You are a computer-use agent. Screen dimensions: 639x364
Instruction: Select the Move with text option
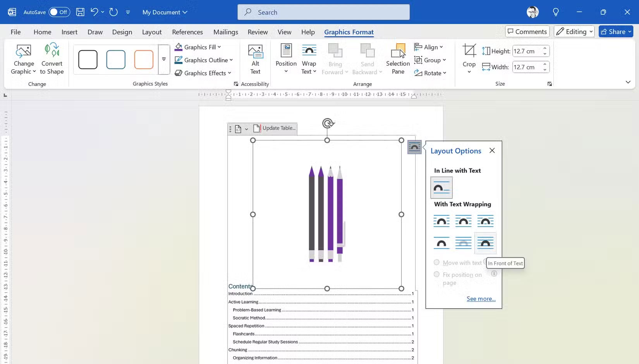tap(437, 262)
